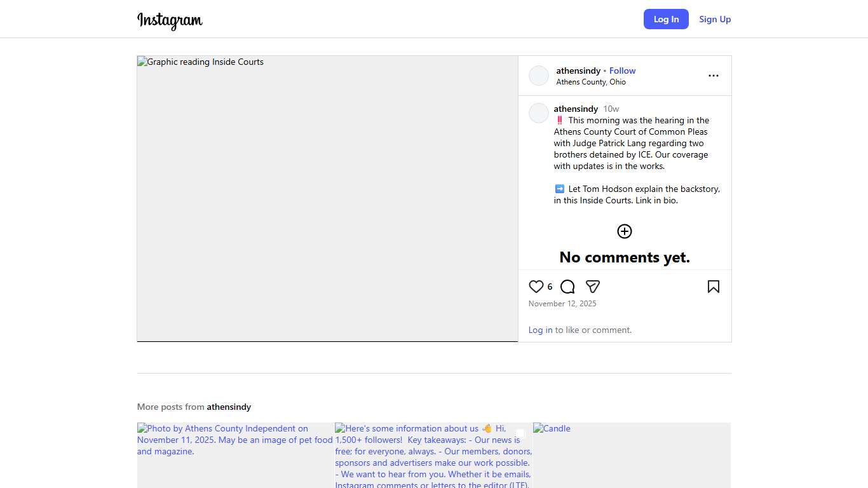This screenshot has width=868, height=488.
Task: Open the Sign Up link
Action: point(715,19)
